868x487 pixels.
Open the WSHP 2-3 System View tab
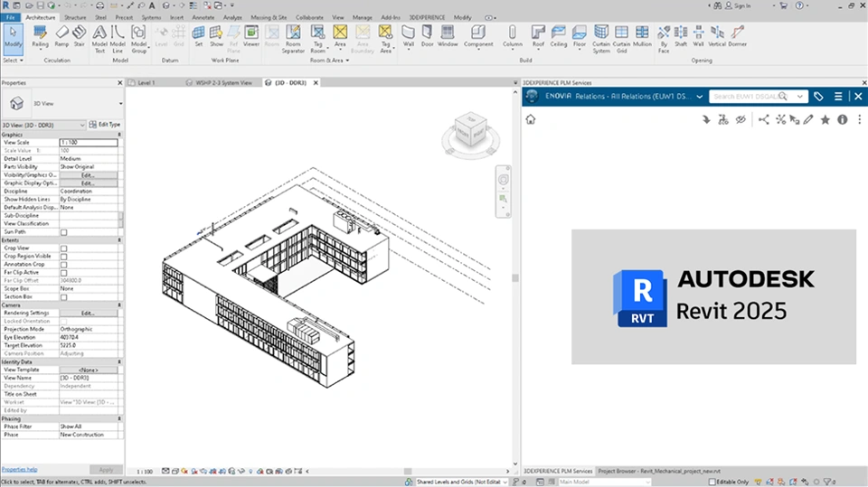(x=223, y=83)
